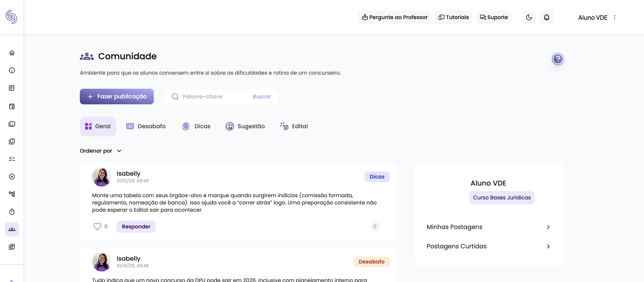The width and height of the screenshot is (644, 282).
Task: Like Isabelly's Dicas post with the heart
Action: [x=97, y=226]
